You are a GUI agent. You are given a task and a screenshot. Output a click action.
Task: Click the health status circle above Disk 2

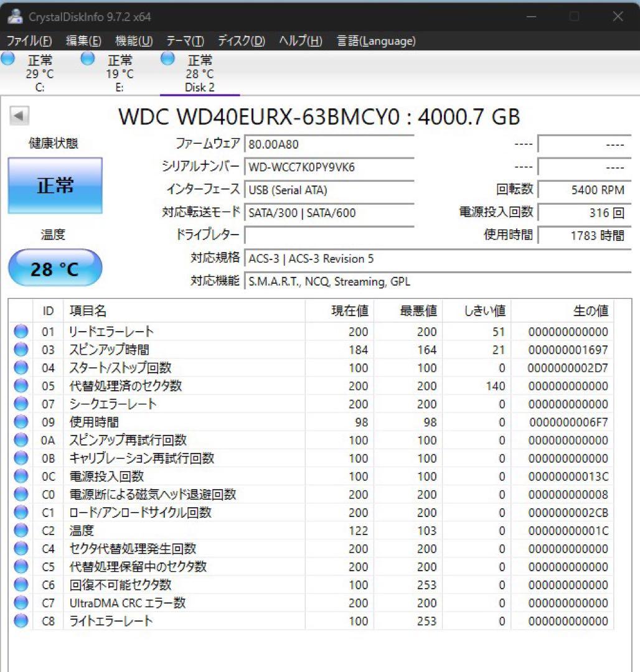[167, 58]
